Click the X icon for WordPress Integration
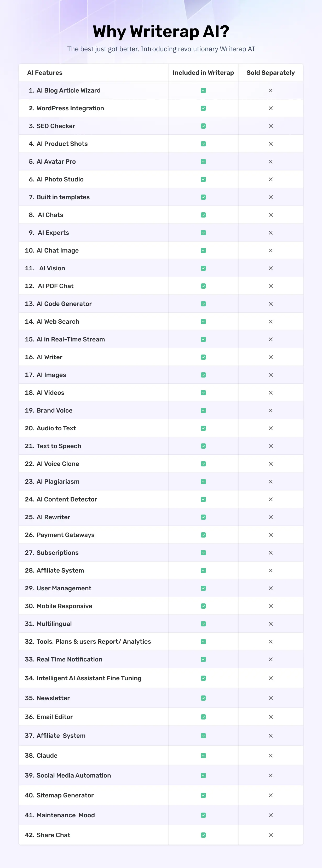 click(x=271, y=108)
